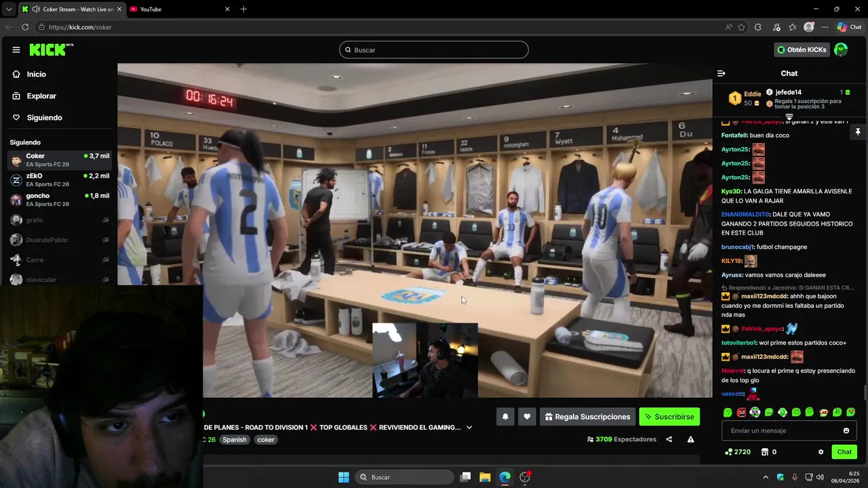Viewport: 868px width, 488px height.
Task: Click the Obtén KICKs button
Action: (802, 49)
